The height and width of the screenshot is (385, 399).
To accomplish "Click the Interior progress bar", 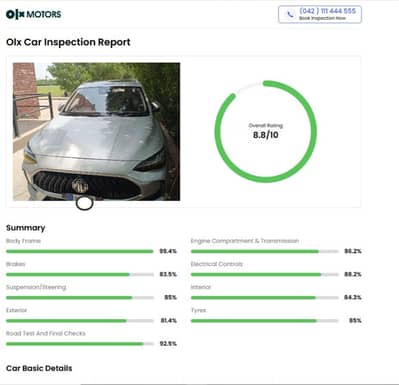I will [265, 298].
